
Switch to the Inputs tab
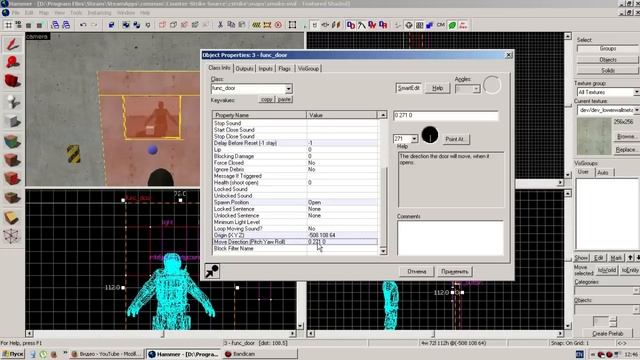coord(265,69)
